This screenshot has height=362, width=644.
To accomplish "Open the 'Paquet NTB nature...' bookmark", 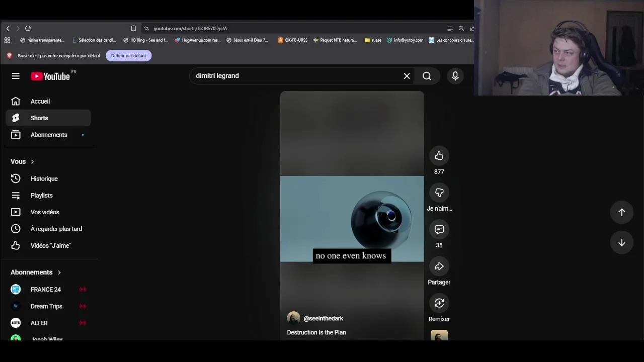I will pos(335,40).
